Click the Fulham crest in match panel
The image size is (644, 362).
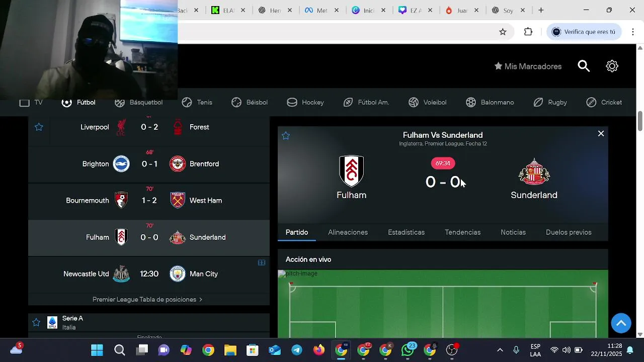pyautogui.click(x=351, y=171)
